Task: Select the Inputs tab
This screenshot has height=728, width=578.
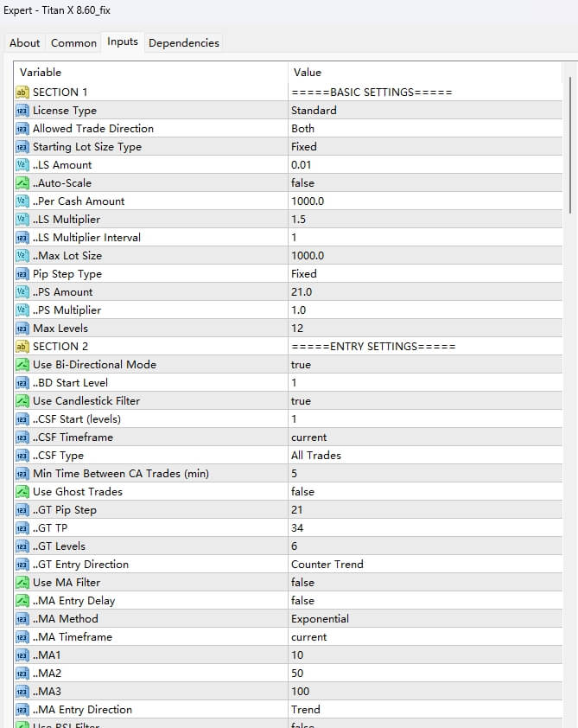Action: click(x=123, y=42)
